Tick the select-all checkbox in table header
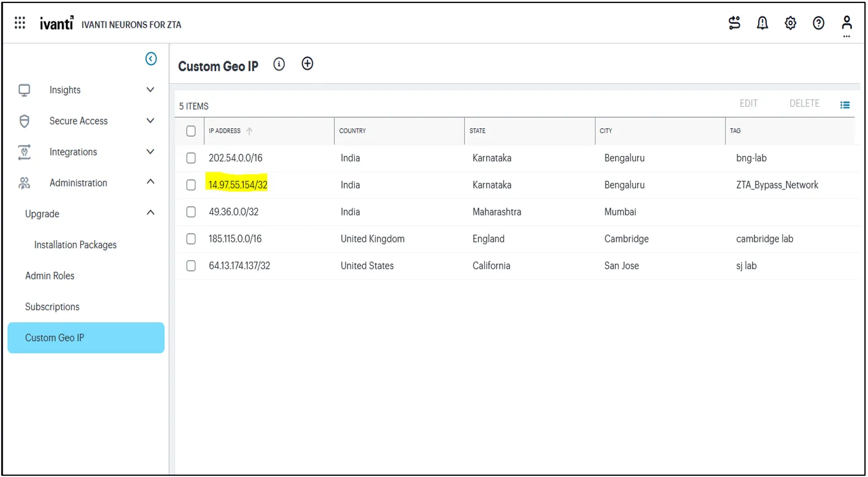 point(191,131)
